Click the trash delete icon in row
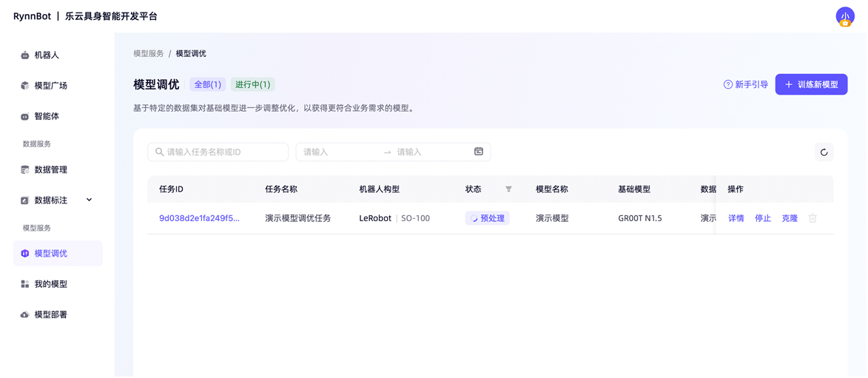 (x=813, y=218)
